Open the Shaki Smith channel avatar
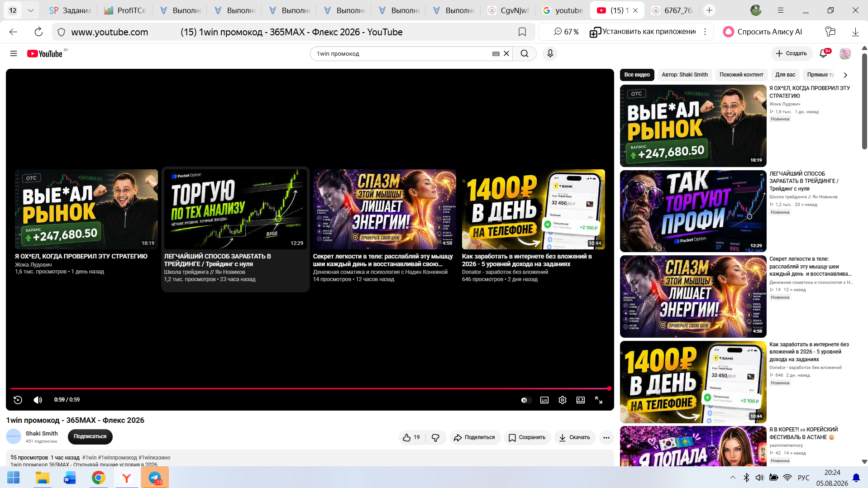Screen dimensions: 868x488 pos(14,436)
